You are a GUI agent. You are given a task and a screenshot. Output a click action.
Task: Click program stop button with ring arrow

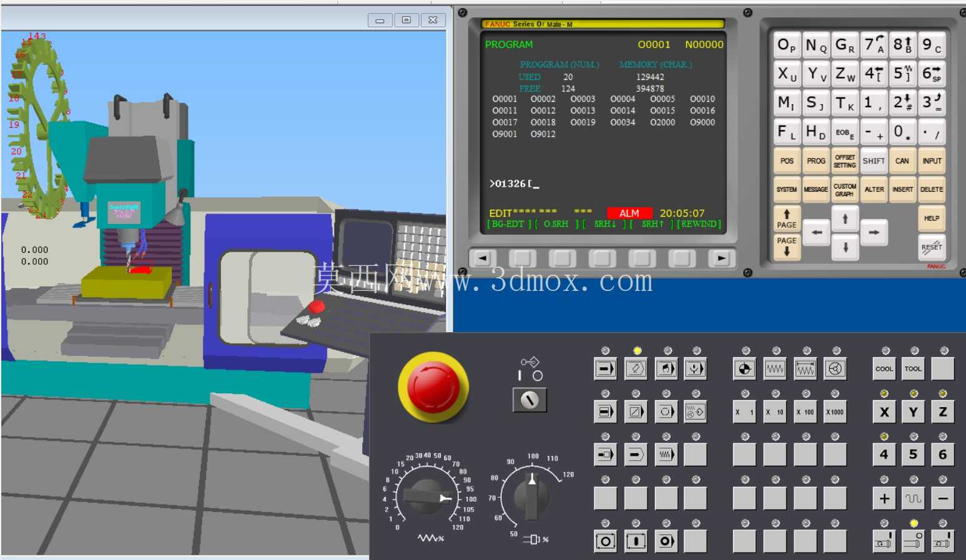tap(666, 541)
